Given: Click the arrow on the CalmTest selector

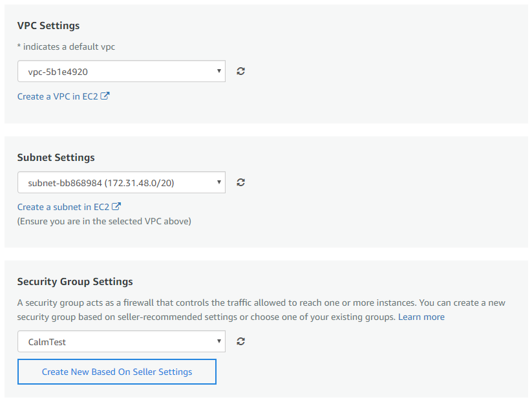Looking at the screenshot, I should [219, 341].
